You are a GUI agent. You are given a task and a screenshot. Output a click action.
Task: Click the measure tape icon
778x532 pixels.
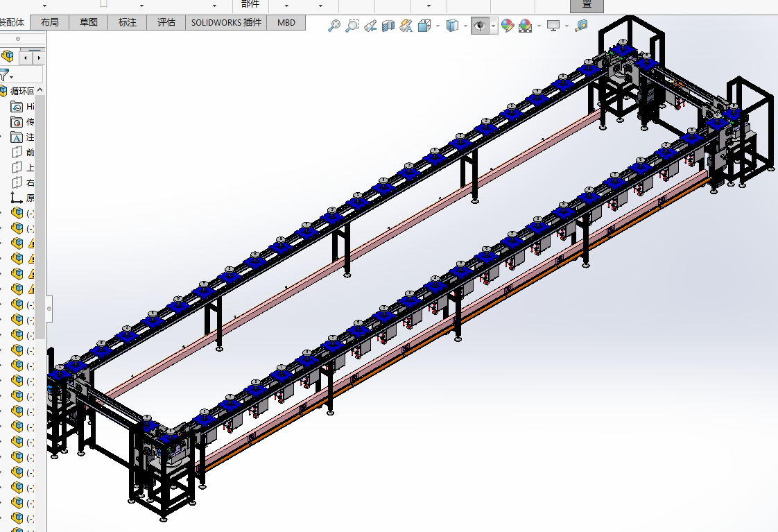581,26
